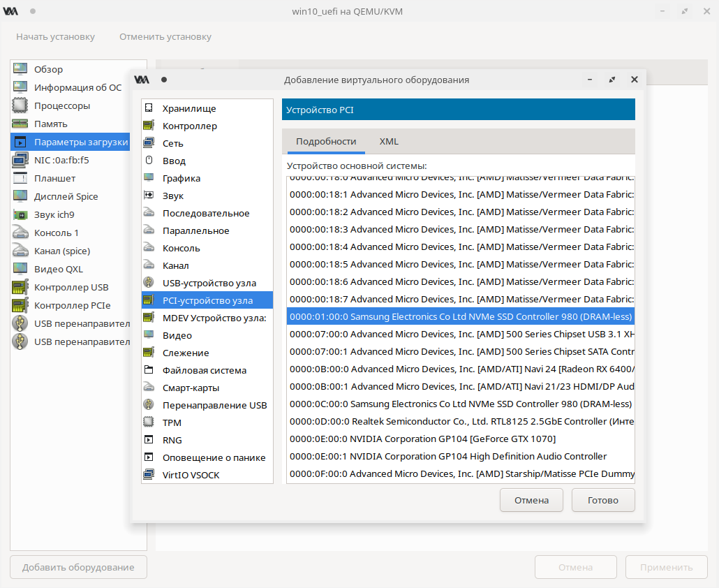Select PCI device 0000:0C:00:0 Samsung NVMe SSD

pos(461,404)
